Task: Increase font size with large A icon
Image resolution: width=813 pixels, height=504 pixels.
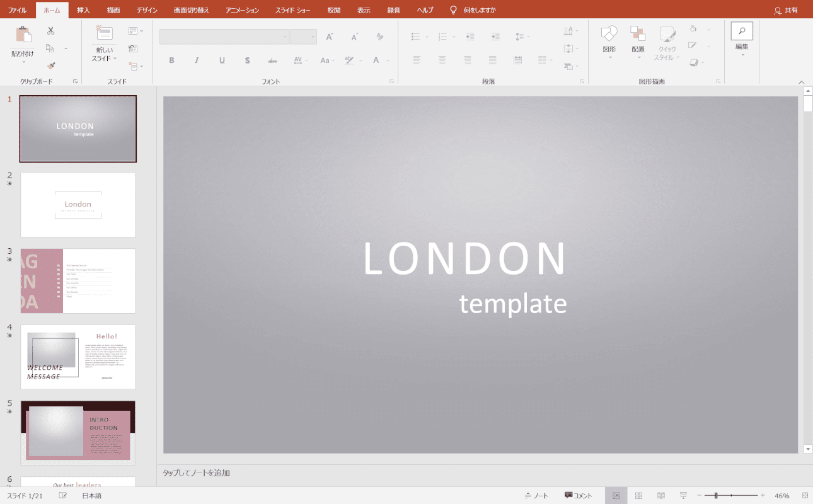Action: (329, 37)
